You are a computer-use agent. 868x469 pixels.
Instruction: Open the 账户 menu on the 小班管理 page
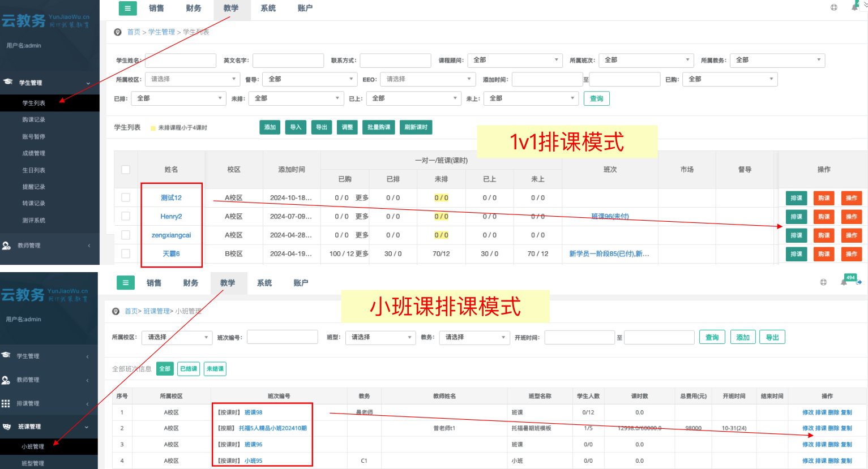click(x=301, y=283)
